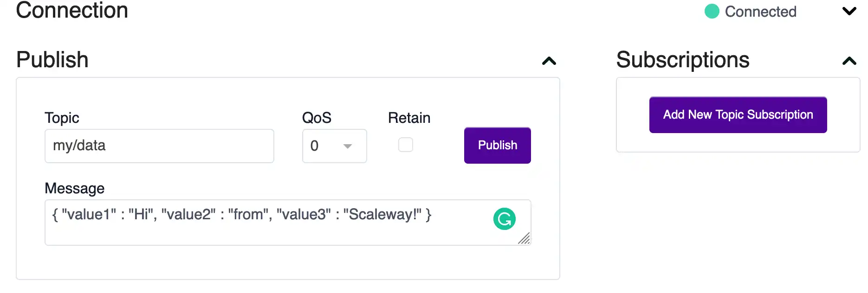The height and width of the screenshot is (293, 868).
Task: Focus the Topic input with my/data
Action: (159, 146)
